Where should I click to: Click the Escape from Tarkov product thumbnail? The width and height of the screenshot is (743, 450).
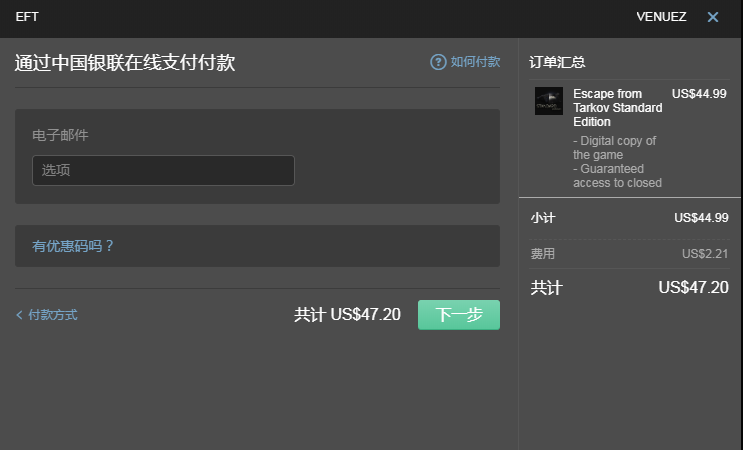pos(548,101)
